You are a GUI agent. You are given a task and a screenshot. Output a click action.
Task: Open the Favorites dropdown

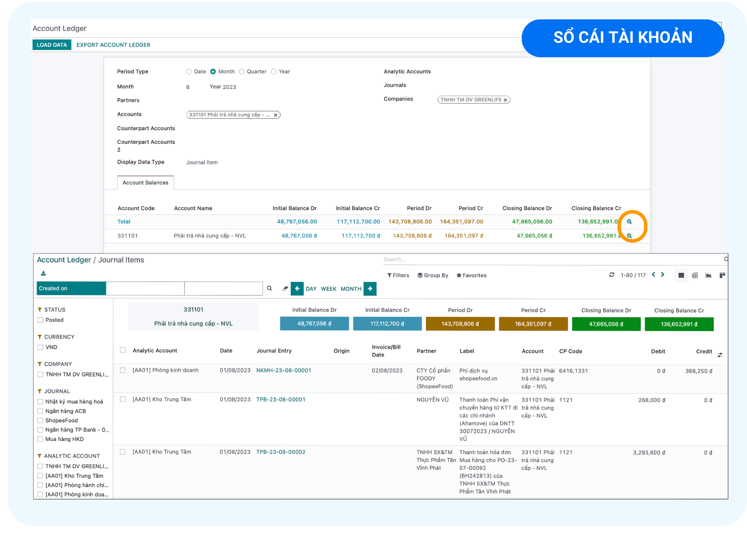click(471, 275)
